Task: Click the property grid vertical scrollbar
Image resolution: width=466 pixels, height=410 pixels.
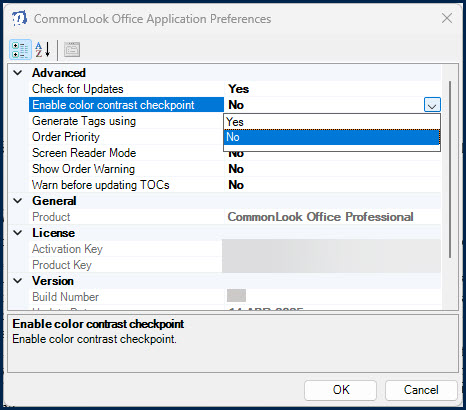Action: click(x=450, y=169)
